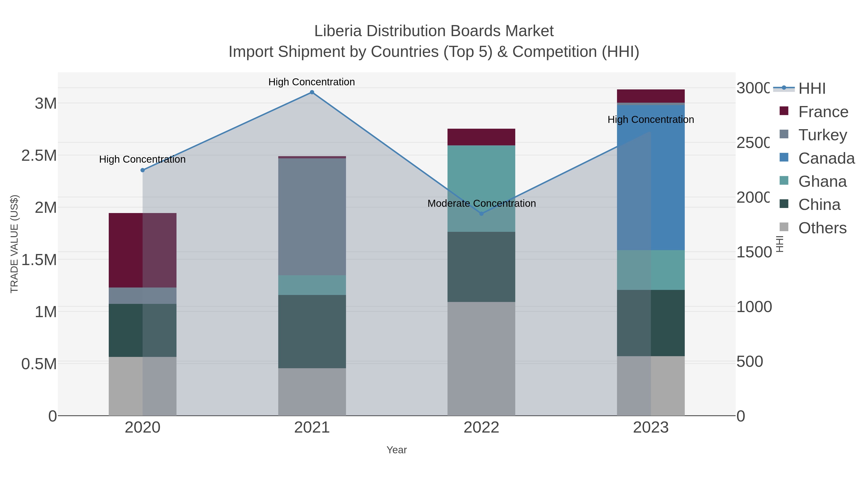Click the 2022 x-axis label
The height and width of the screenshot is (488, 868).
481,428
